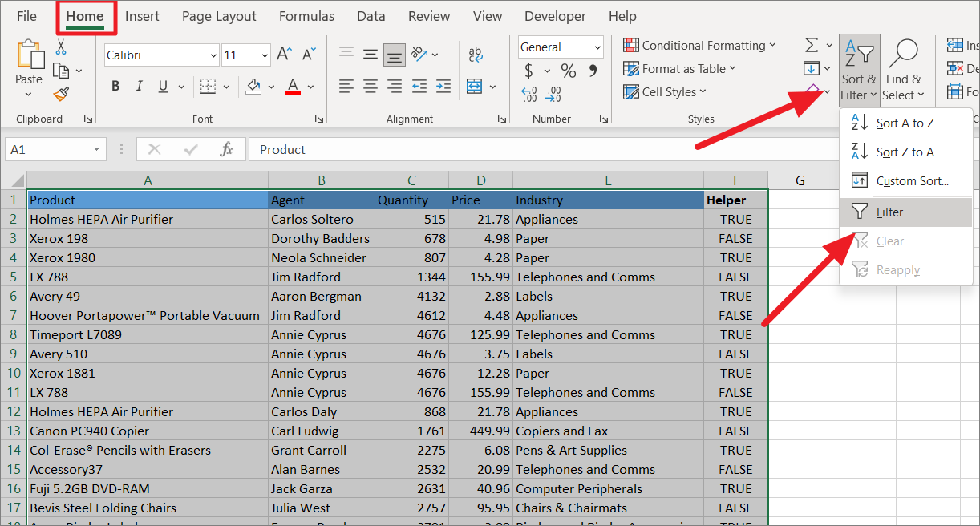Click the Top Align icon

click(x=346, y=54)
